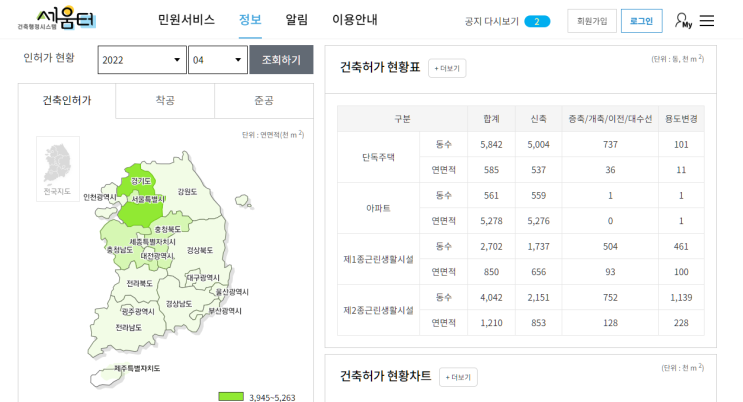Open the 이용안내 menu

pyautogui.click(x=354, y=20)
